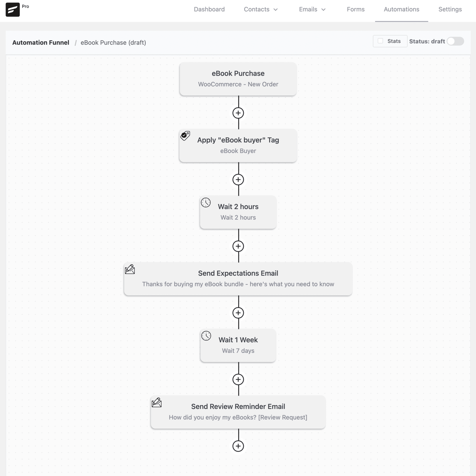Click the plus icon above Wait 2 hours
Viewport: 476px width, 476px height.
(x=238, y=180)
